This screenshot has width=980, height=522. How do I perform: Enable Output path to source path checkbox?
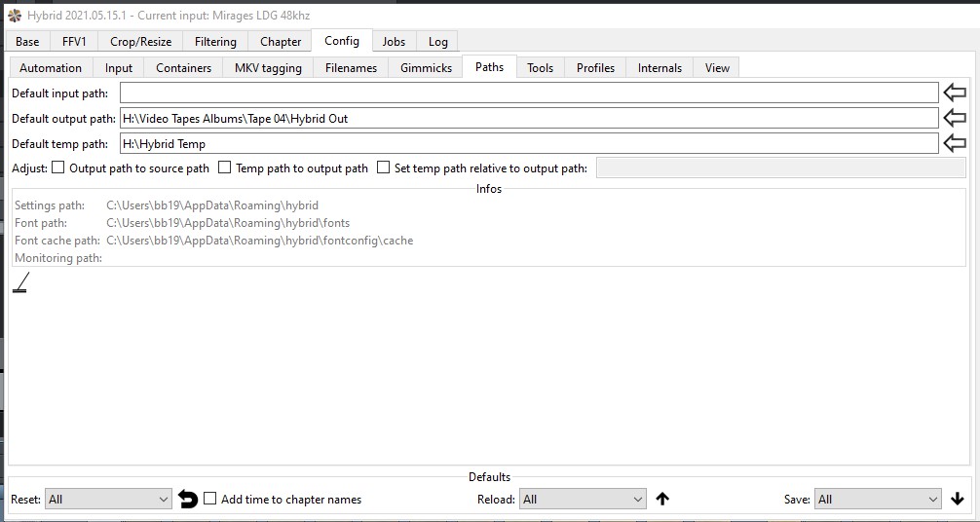coord(58,168)
